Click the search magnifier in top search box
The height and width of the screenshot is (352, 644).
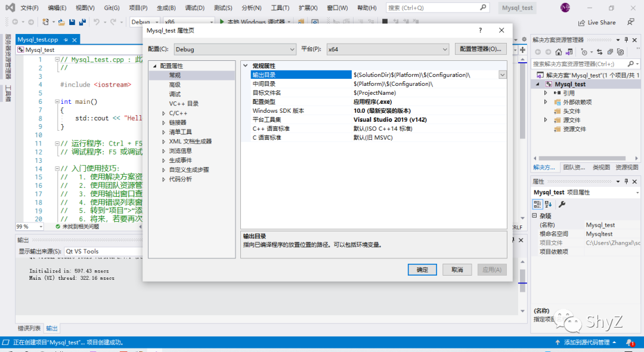[x=483, y=7]
